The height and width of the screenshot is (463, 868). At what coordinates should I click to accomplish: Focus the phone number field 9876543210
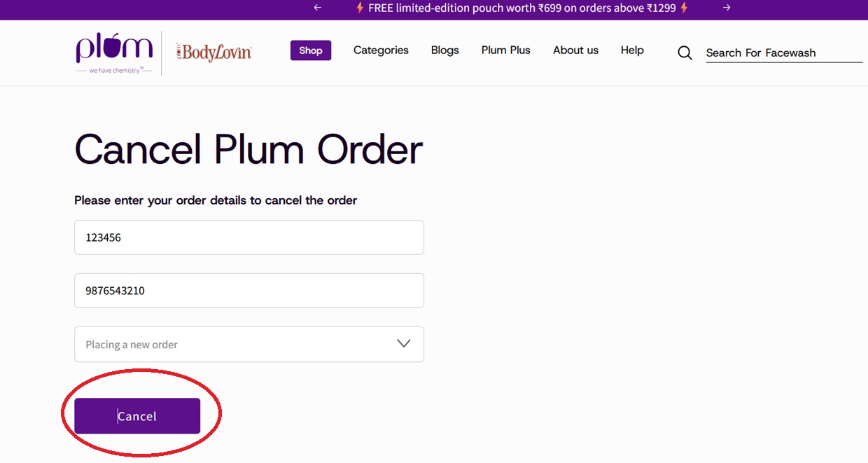[x=249, y=291]
